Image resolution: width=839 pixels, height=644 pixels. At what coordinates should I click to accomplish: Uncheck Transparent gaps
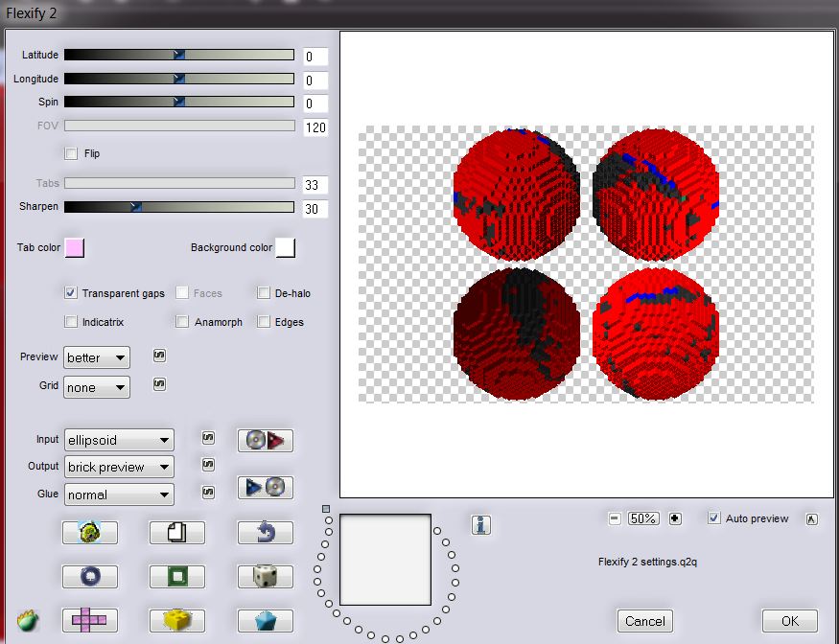point(71,292)
